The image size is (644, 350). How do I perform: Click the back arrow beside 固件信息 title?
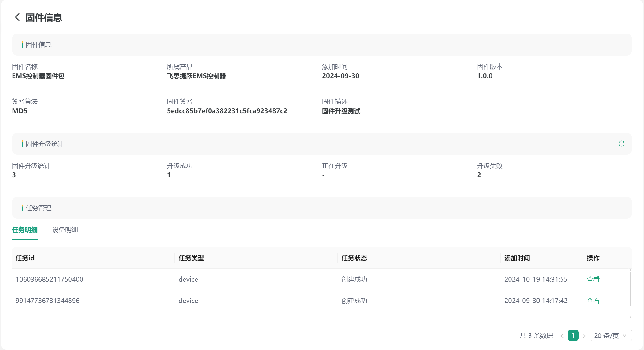pyautogui.click(x=17, y=17)
